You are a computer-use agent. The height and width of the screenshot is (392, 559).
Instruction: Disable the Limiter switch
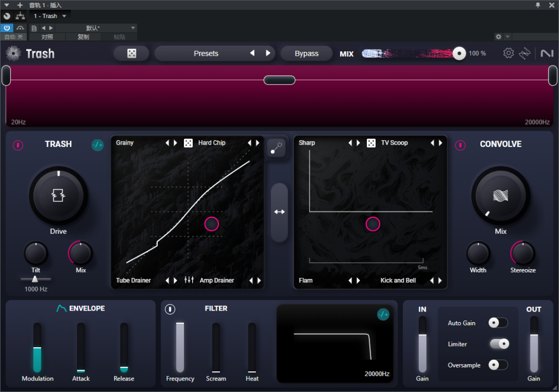(499, 344)
